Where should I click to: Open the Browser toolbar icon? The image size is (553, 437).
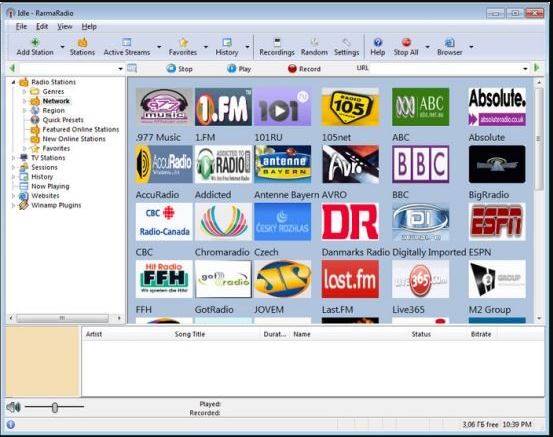pyautogui.click(x=450, y=42)
